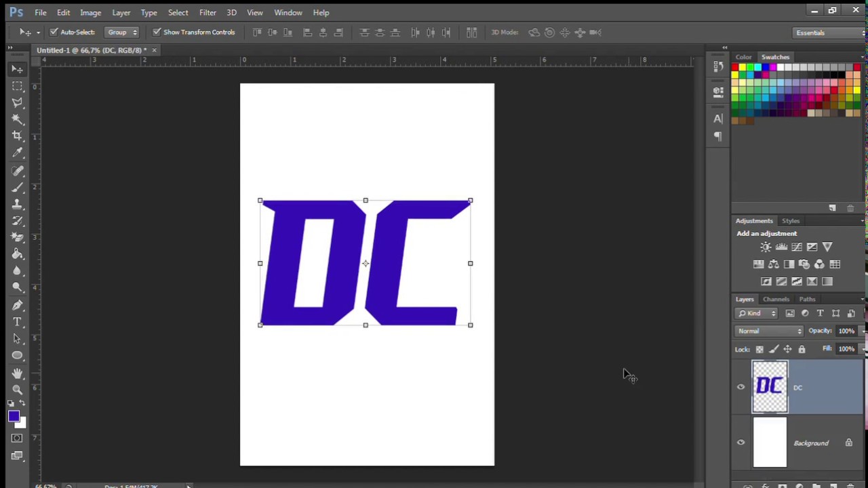Toggle lock position
868x488 pixels.
[787, 350]
